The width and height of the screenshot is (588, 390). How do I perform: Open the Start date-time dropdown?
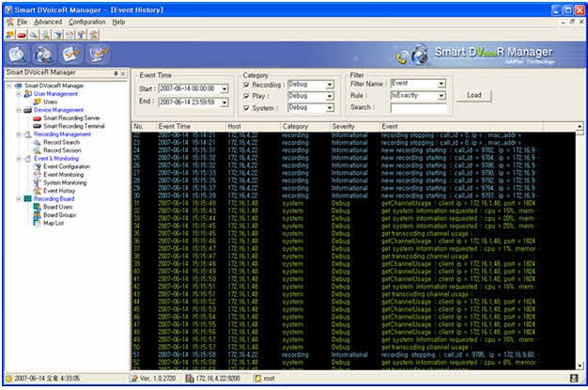[x=224, y=89]
